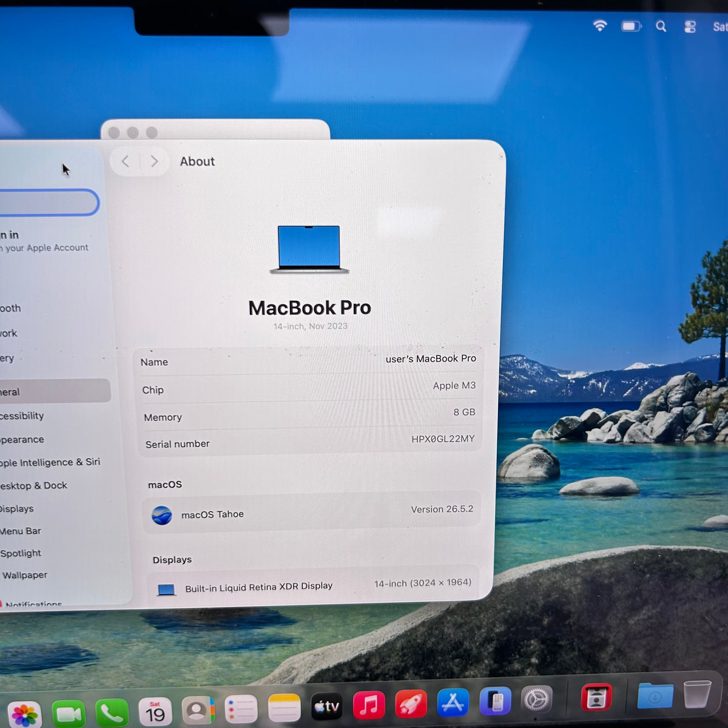Click "14-inch (3024 × 1964)" resolution text
The width and height of the screenshot is (728, 728).
click(423, 583)
